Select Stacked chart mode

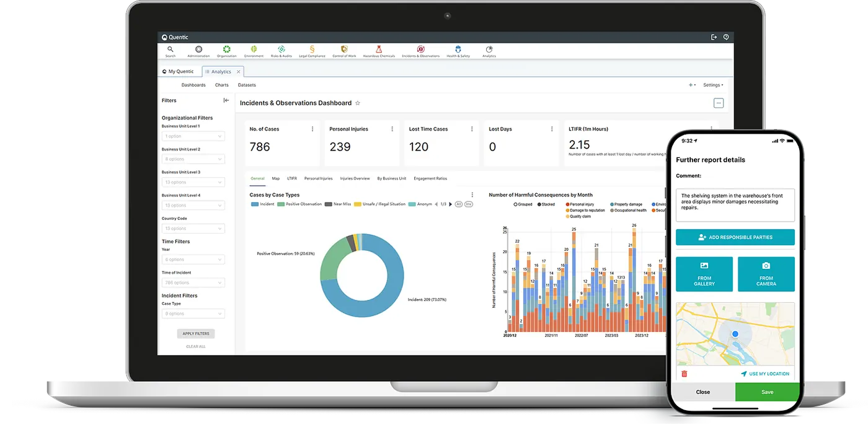[546, 204]
